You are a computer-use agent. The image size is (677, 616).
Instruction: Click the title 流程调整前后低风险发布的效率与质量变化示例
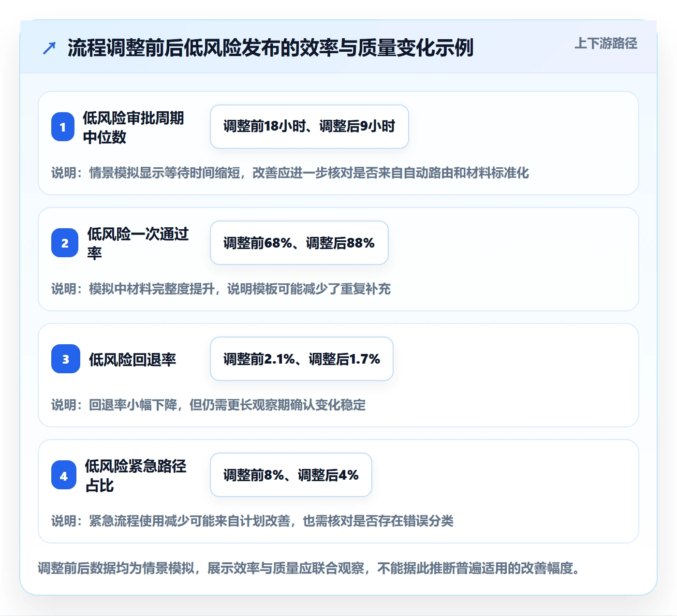click(x=270, y=48)
